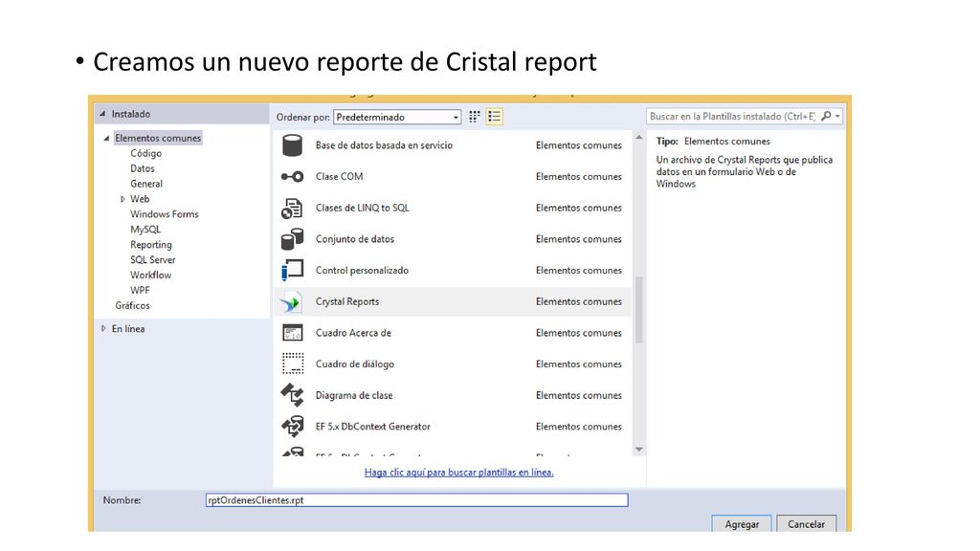
Task: Click the Cuadro de diálogo text label
Action: (x=355, y=364)
